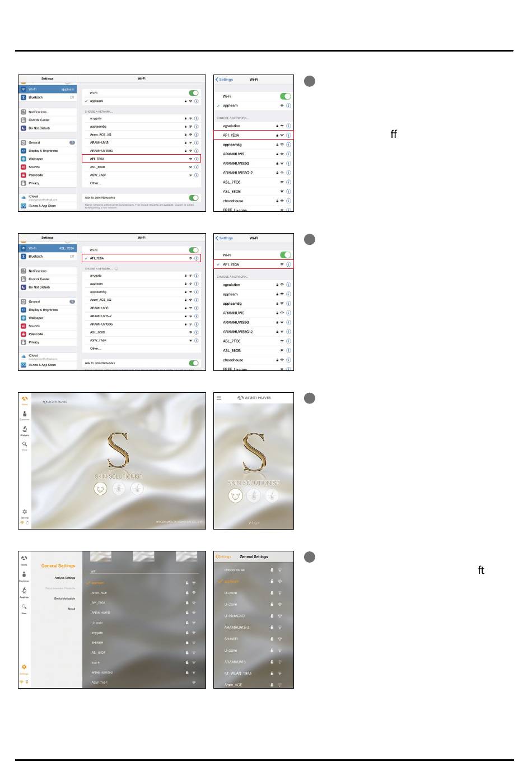This screenshot has height=780, width=532.
Task: Open Do Not Disturb in first iPad sidebar
Action: (48, 128)
